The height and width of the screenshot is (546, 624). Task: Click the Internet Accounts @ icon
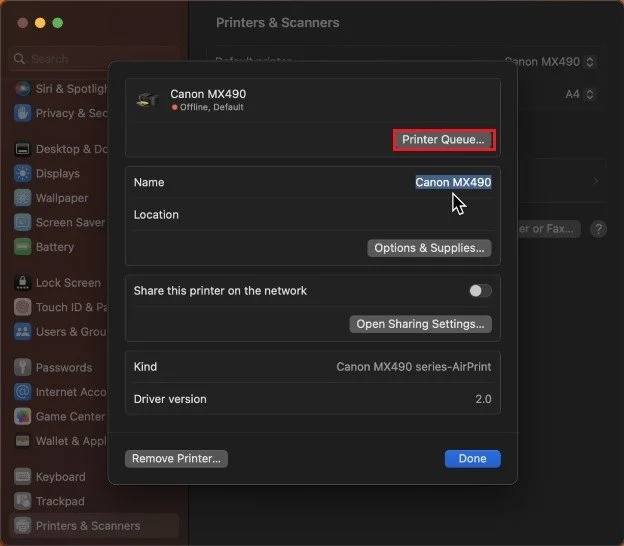[22, 392]
